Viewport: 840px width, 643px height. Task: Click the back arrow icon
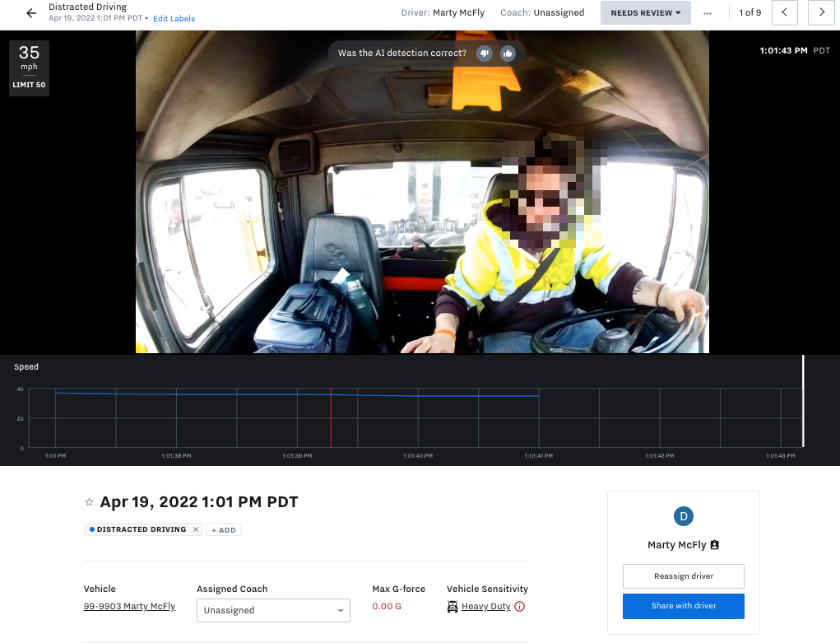[x=31, y=13]
